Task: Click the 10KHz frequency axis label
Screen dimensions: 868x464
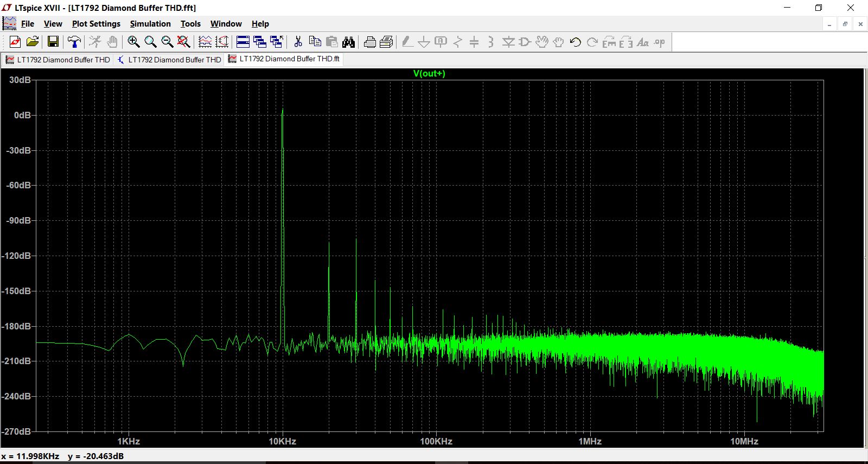Action: [x=283, y=441]
